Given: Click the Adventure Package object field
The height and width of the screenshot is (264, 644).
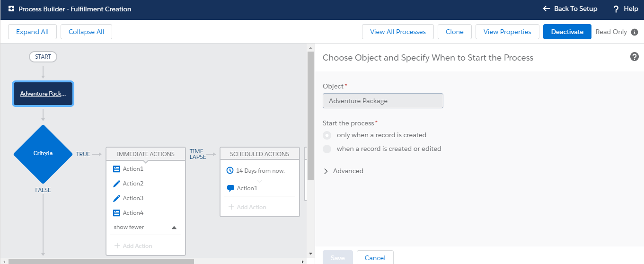Looking at the screenshot, I should pos(382,101).
